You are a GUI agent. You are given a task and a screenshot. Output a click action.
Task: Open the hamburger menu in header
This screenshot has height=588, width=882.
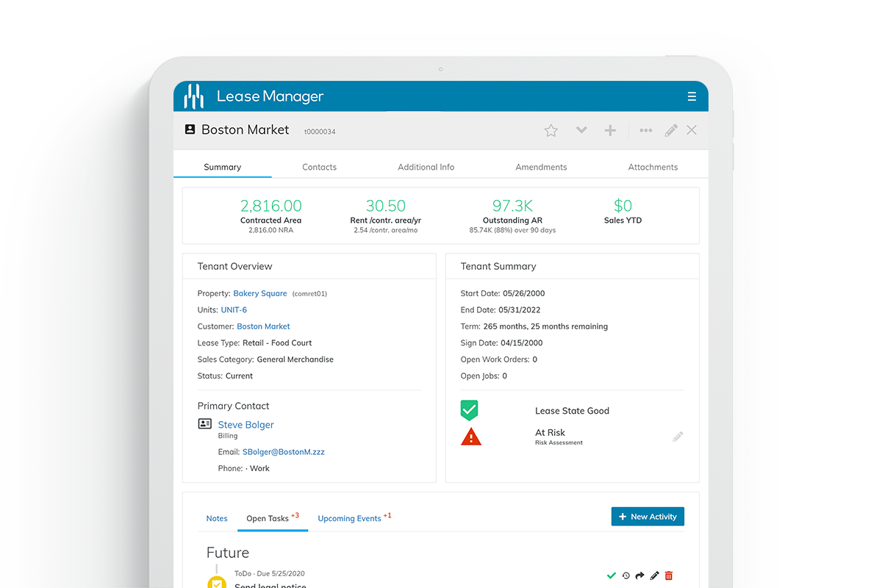point(692,96)
